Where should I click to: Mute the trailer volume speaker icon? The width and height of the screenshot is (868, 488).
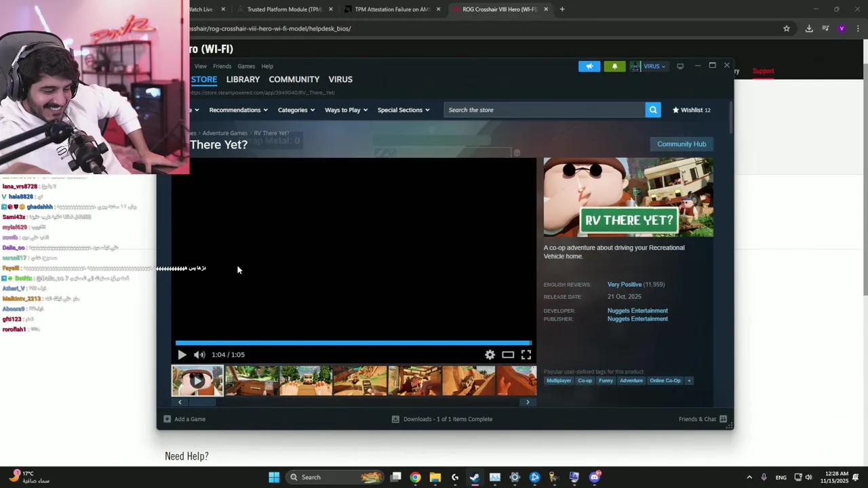click(x=199, y=354)
